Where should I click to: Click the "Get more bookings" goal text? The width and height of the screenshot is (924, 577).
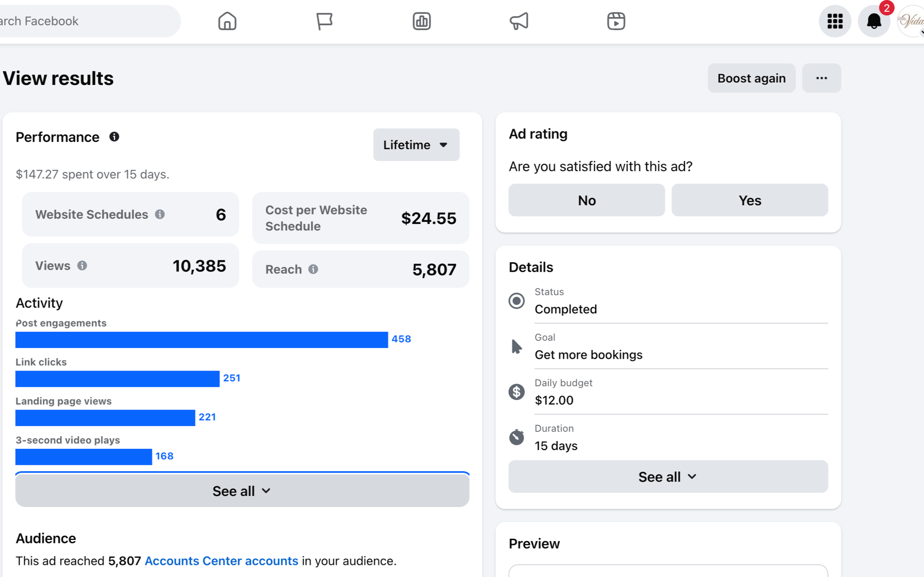click(588, 355)
